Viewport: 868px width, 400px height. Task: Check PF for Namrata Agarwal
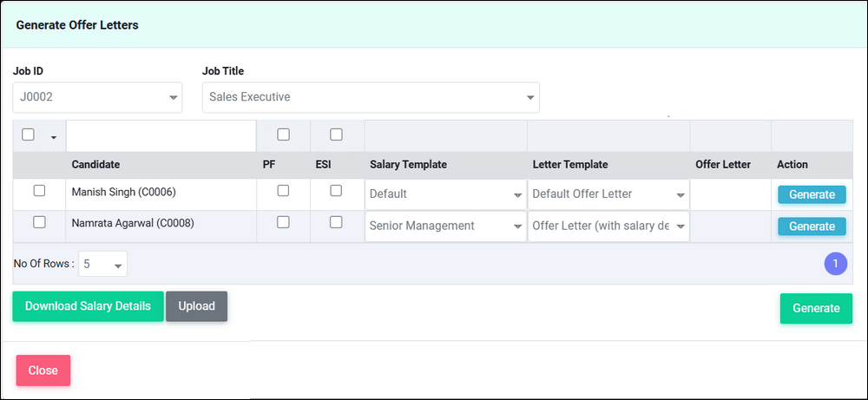(283, 222)
